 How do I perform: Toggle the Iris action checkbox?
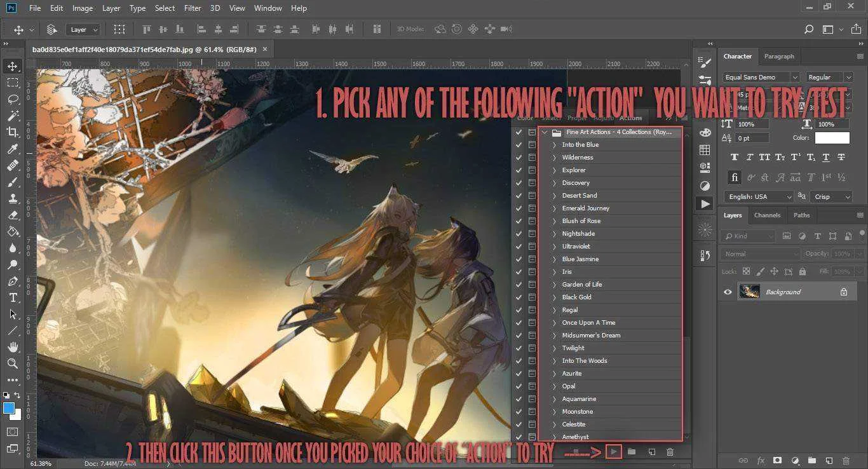click(519, 272)
